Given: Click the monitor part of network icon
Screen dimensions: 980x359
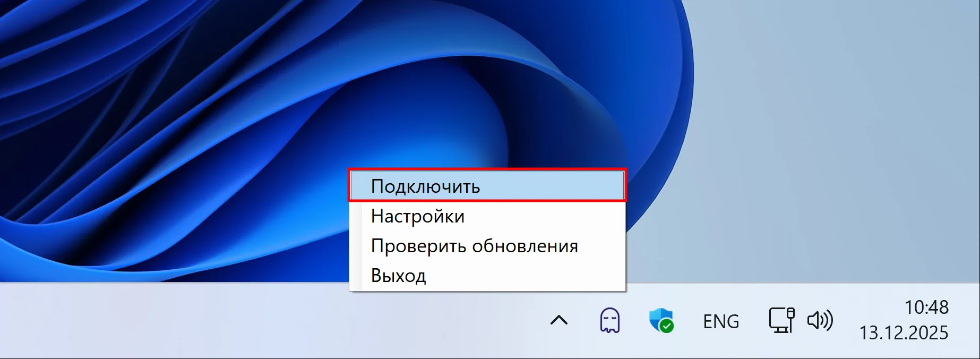Looking at the screenshot, I should click(778, 320).
